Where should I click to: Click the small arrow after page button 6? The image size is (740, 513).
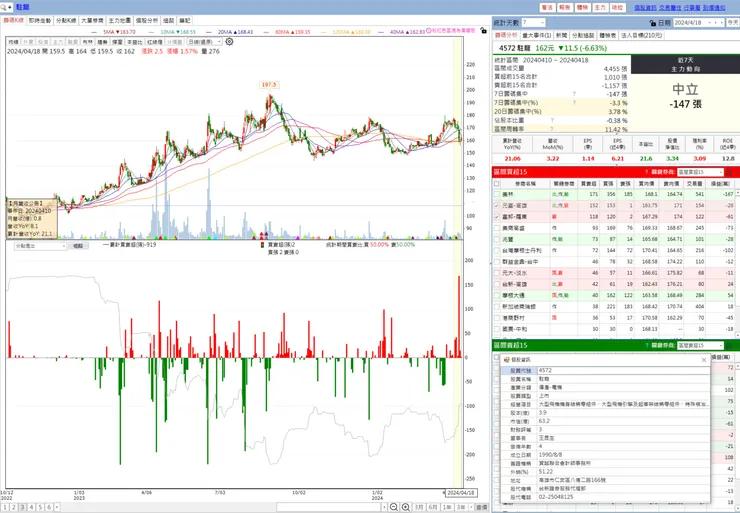57,507
